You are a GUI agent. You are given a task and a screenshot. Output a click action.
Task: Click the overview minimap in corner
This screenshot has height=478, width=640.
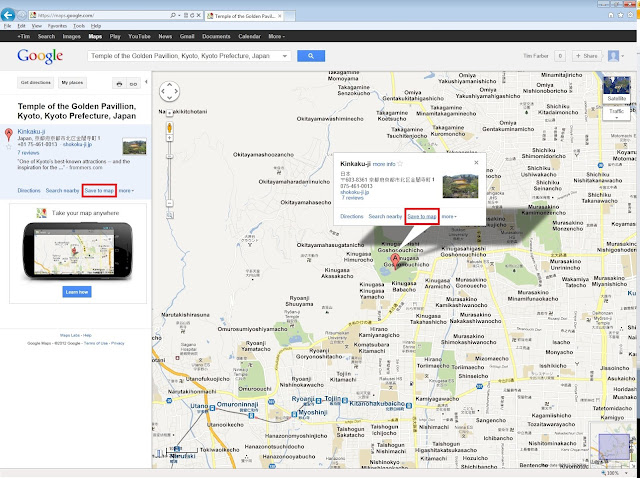[x=614, y=447]
